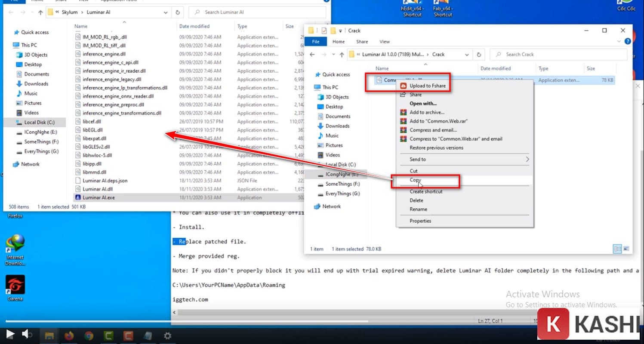Refresh the Crack folder view
The width and height of the screenshot is (644, 344).
point(479,55)
